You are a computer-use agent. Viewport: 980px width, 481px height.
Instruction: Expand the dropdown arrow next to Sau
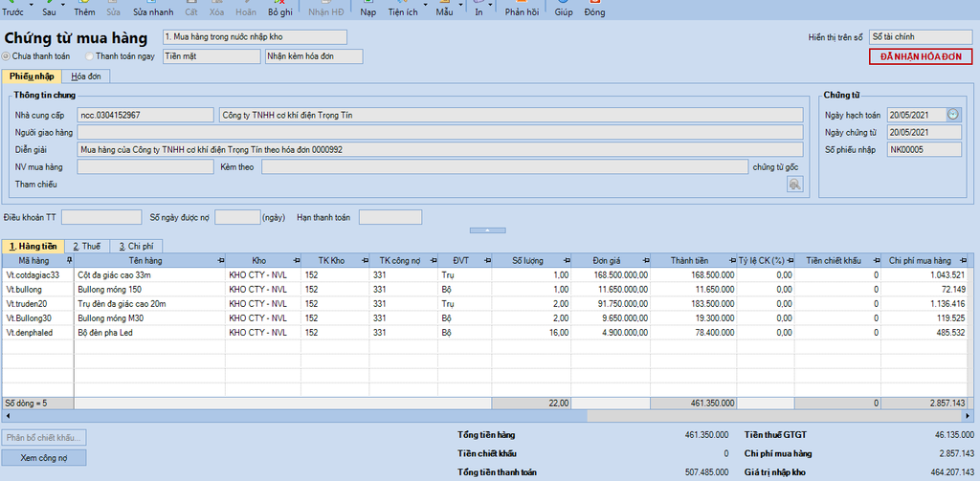tap(63, 5)
